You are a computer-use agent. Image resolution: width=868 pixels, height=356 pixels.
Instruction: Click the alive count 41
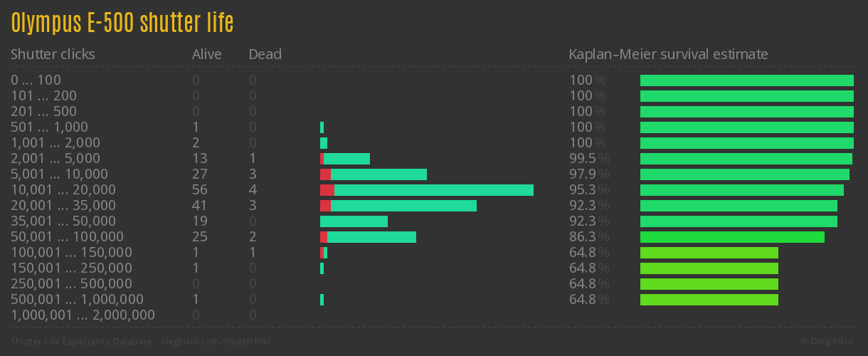click(x=199, y=206)
